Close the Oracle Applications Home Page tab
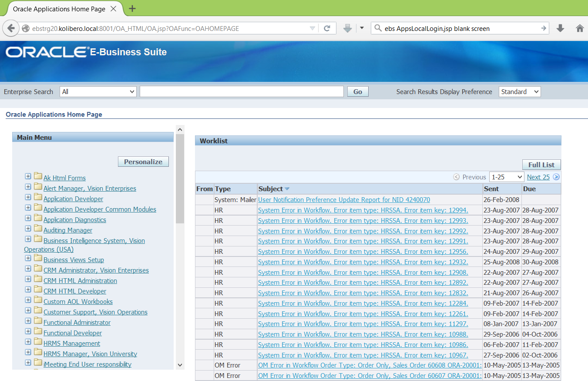 113,9
